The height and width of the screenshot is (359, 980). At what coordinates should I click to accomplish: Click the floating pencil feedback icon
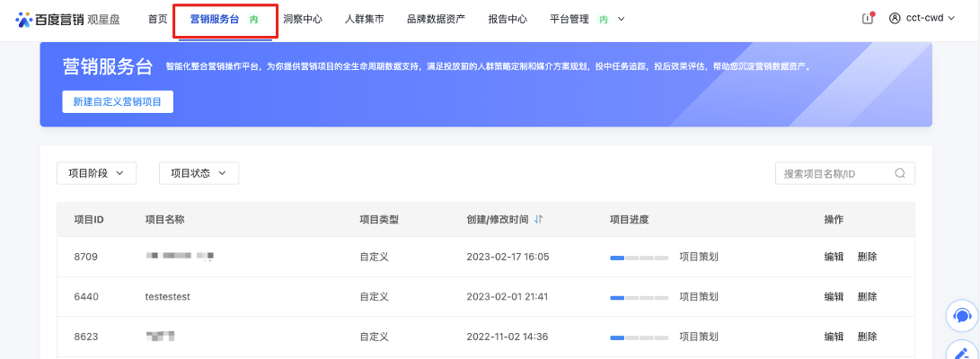tap(962, 353)
